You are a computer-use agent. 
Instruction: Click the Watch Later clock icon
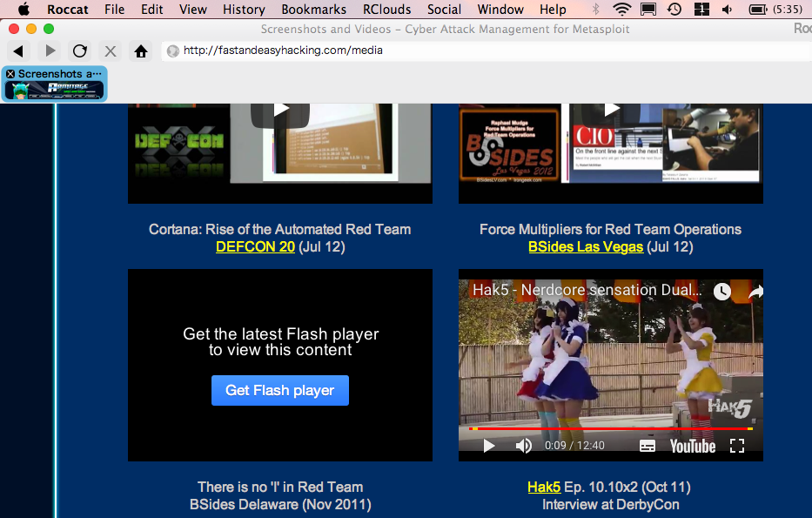(x=721, y=292)
